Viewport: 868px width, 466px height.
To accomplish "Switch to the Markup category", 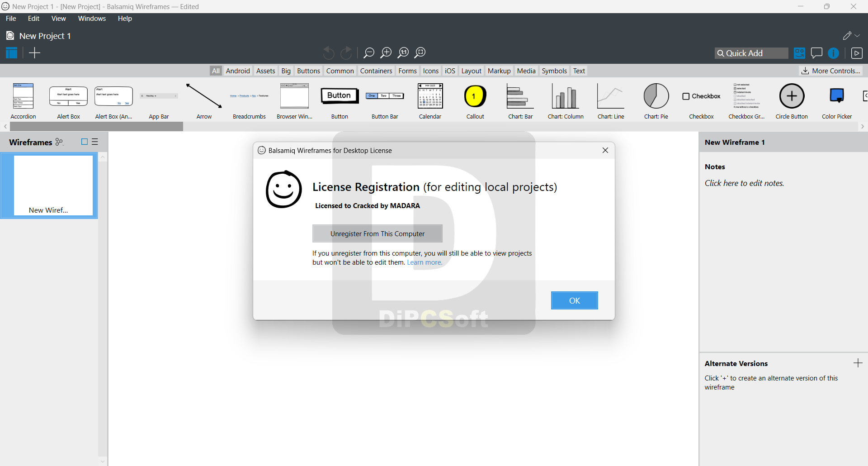I will click(499, 71).
